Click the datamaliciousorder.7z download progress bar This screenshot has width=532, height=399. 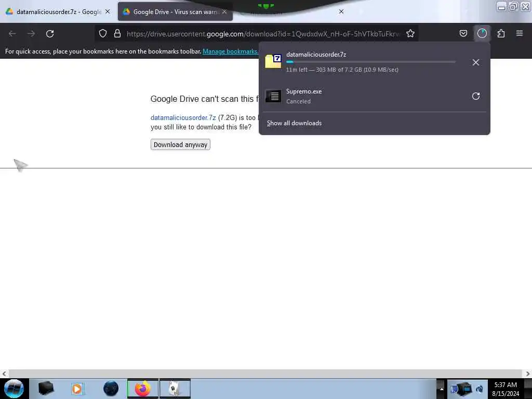(x=371, y=62)
